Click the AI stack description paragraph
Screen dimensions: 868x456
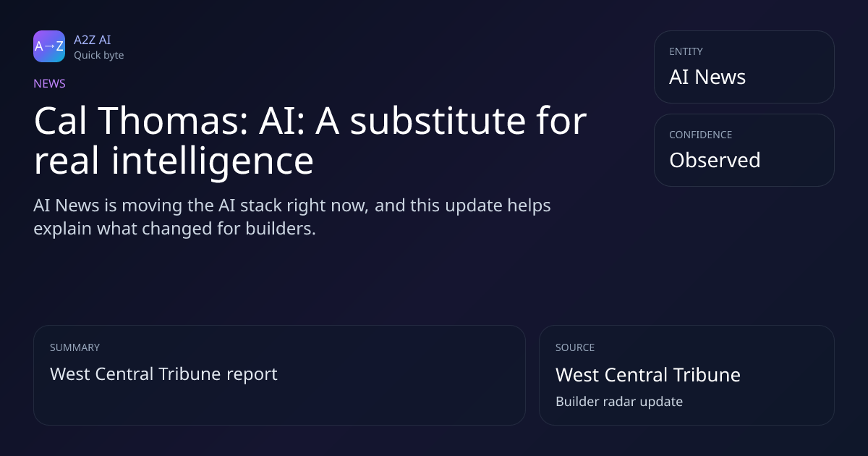[x=292, y=217]
